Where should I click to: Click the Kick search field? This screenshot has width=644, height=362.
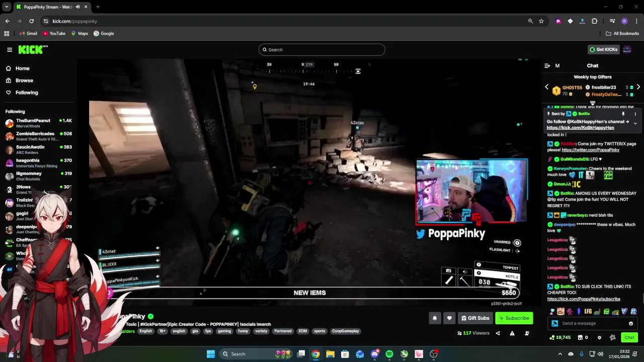(322, 49)
